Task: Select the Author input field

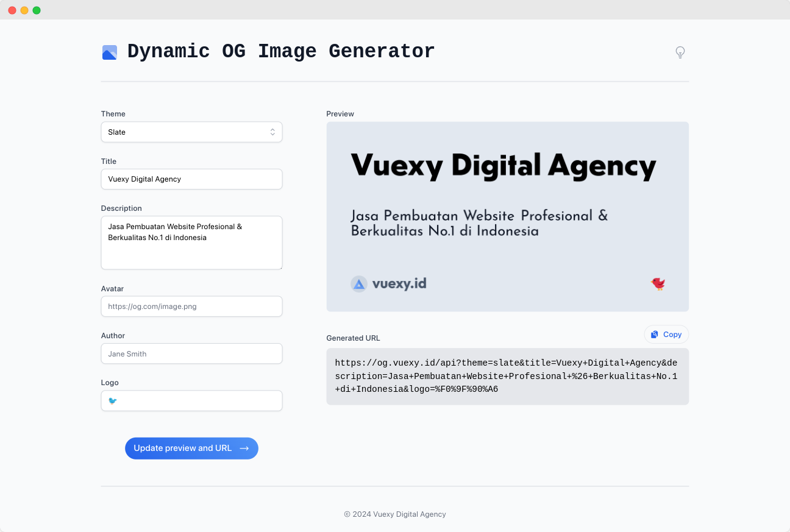Action: click(191, 353)
